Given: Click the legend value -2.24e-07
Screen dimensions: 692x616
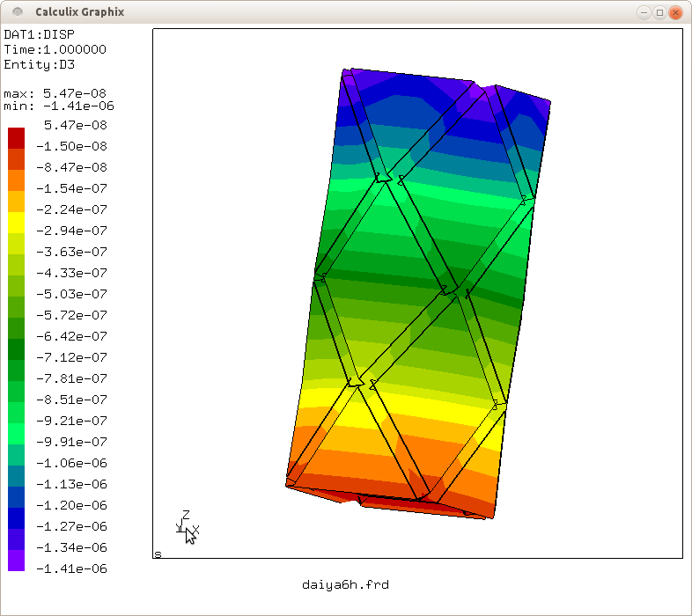Looking at the screenshot, I should [x=72, y=209].
